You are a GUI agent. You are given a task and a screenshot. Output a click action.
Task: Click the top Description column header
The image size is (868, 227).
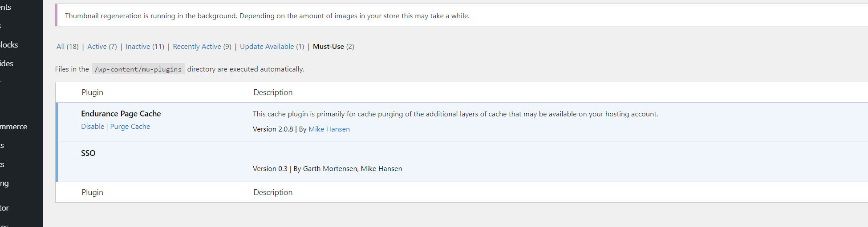[x=273, y=92]
